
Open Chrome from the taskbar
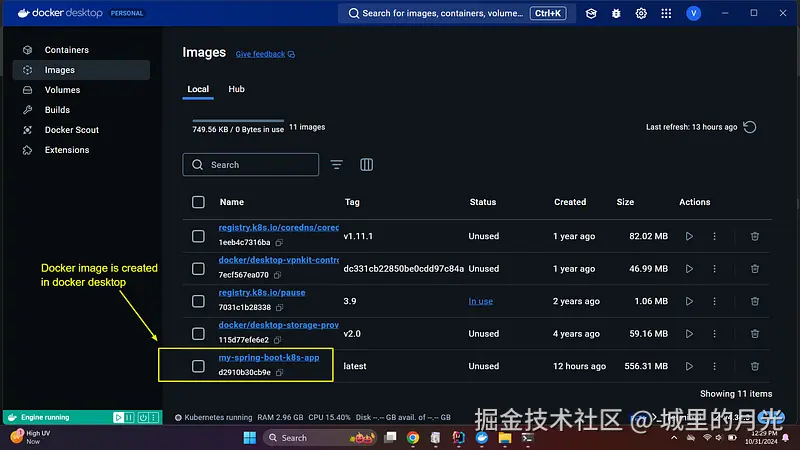(413, 438)
